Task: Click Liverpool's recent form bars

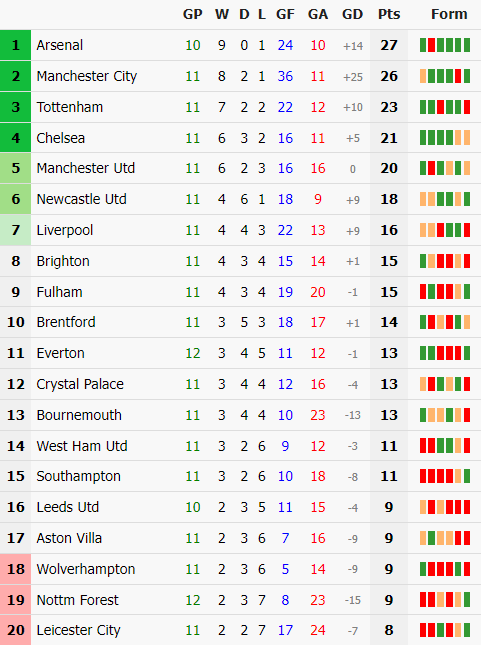Action: pyautogui.click(x=445, y=230)
